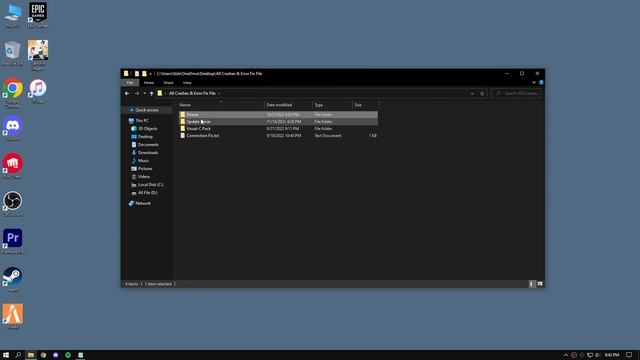
Task: Open the File menu tab
Action: click(130, 82)
